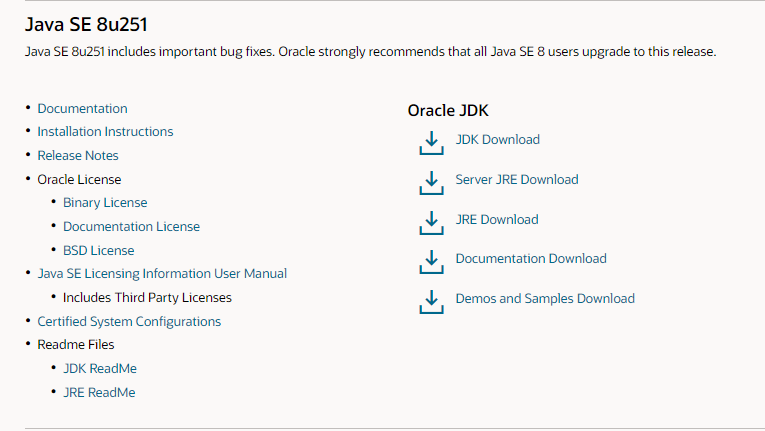Click the Oracle JDK heading
765x431 pixels.
point(448,111)
